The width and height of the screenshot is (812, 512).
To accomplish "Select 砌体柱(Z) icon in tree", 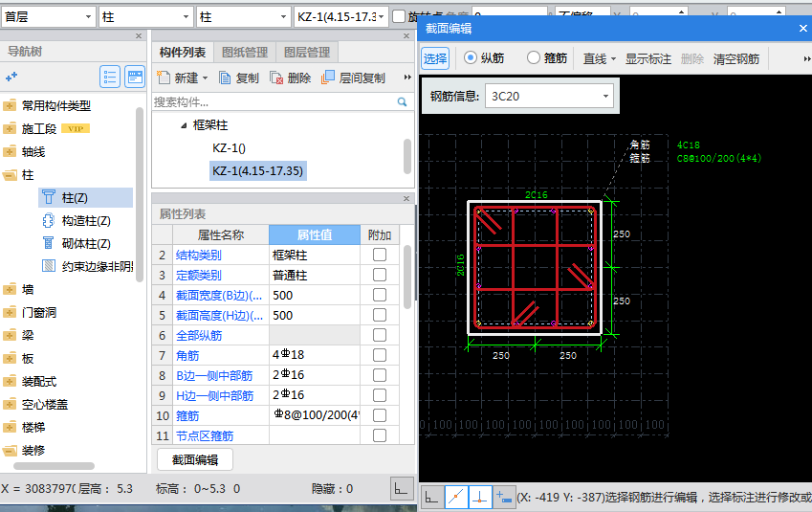I will (48, 243).
